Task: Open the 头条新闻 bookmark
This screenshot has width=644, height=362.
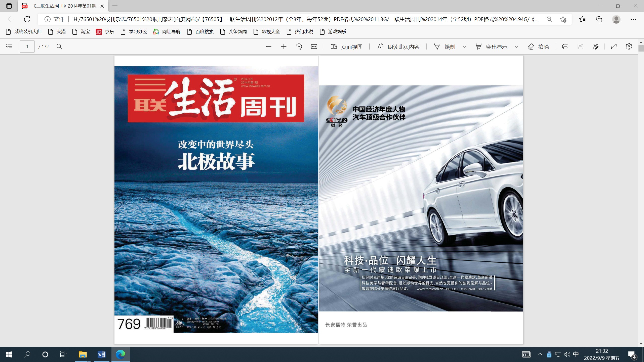Action: click(233, 32)
